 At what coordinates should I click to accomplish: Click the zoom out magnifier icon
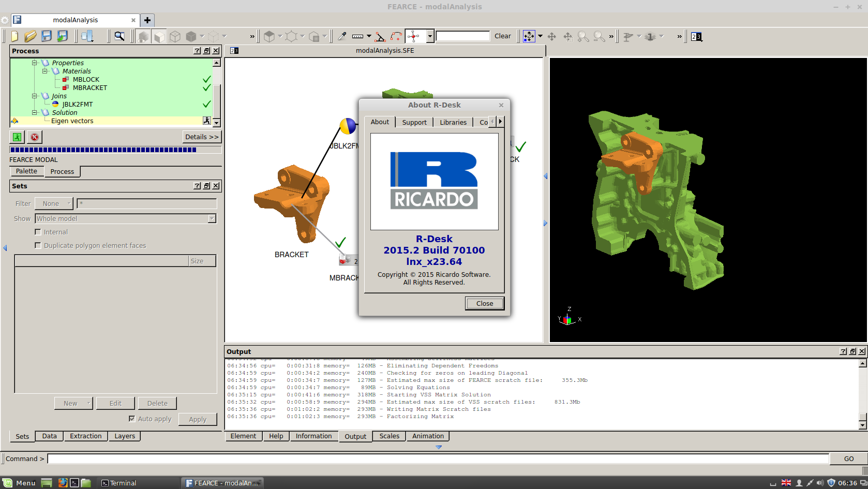pyautogui.click(x=599, y=36)
